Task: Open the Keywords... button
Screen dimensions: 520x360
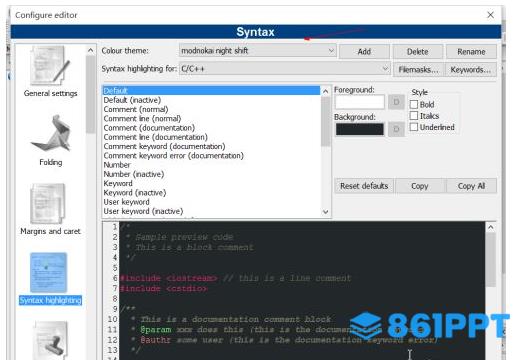Action: click(x=470, y=70)
